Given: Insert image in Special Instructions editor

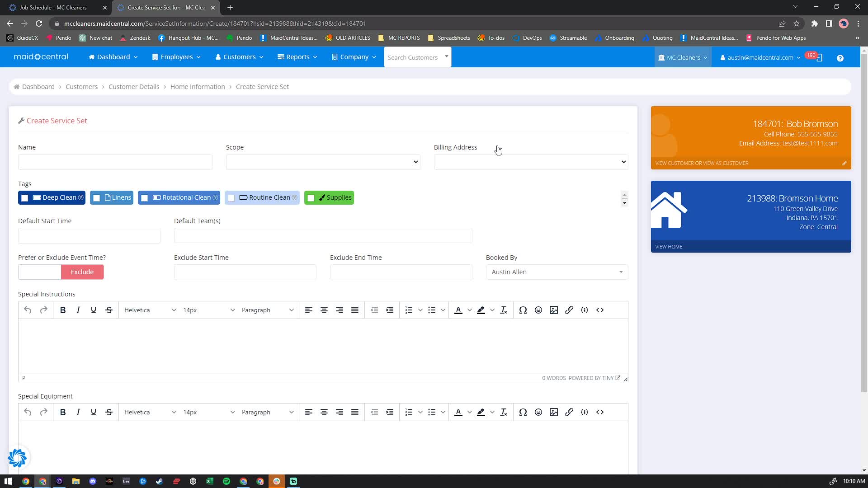Looking at the screenshot, I should point(554,310).
